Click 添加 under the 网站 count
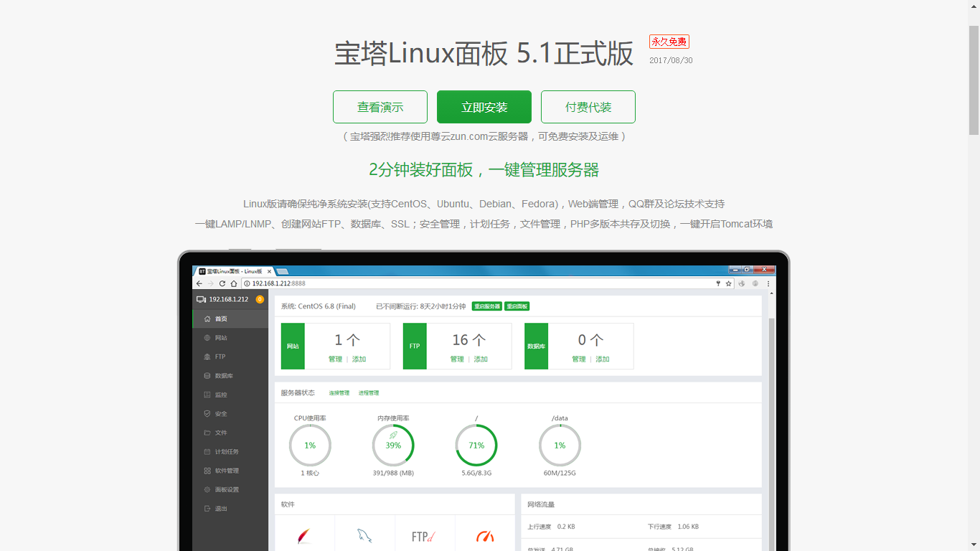This screenshot has height=551, width=980. [359, 359]
